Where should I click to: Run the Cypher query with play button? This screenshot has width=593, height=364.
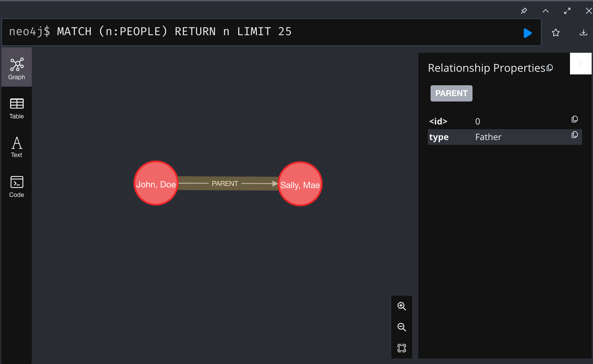tap(527, 33)
